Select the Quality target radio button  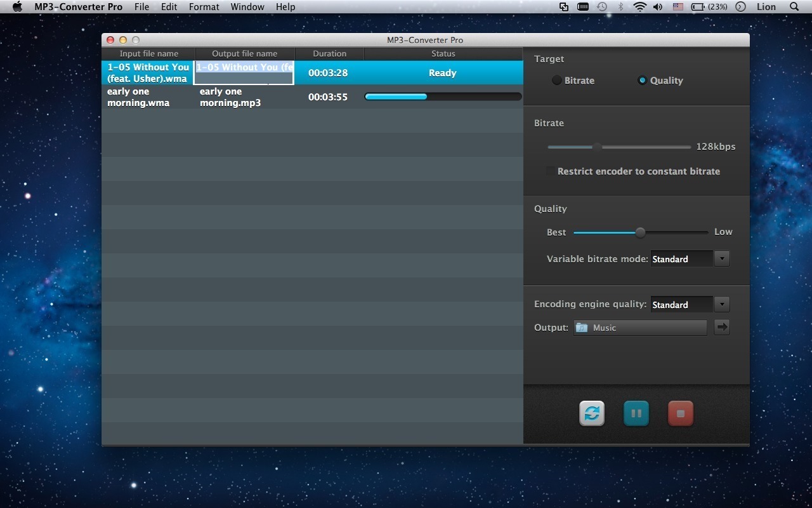click(642, 80)
